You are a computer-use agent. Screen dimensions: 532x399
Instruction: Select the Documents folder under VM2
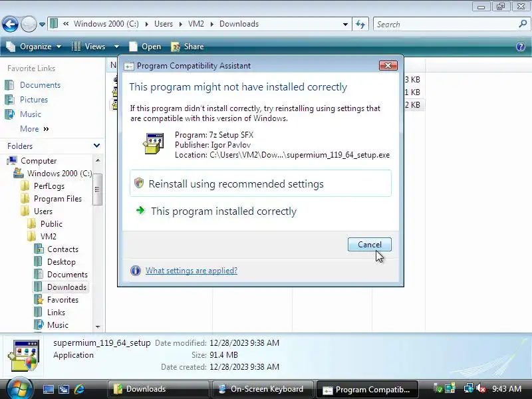(x=67, y=275)
